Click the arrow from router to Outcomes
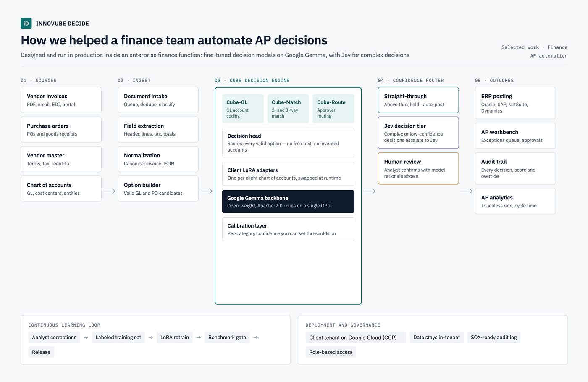Screen dimensions: 588x382 point(467,191)
